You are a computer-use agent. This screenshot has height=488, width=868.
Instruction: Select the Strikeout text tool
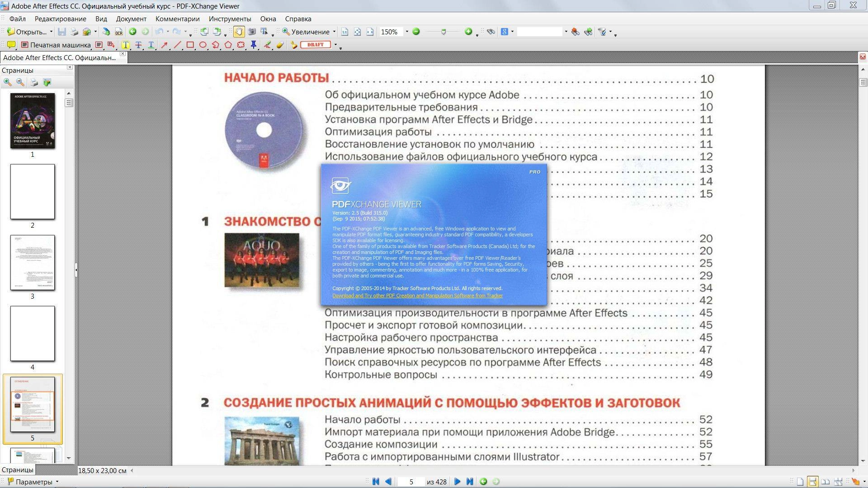tap(138, 45)
